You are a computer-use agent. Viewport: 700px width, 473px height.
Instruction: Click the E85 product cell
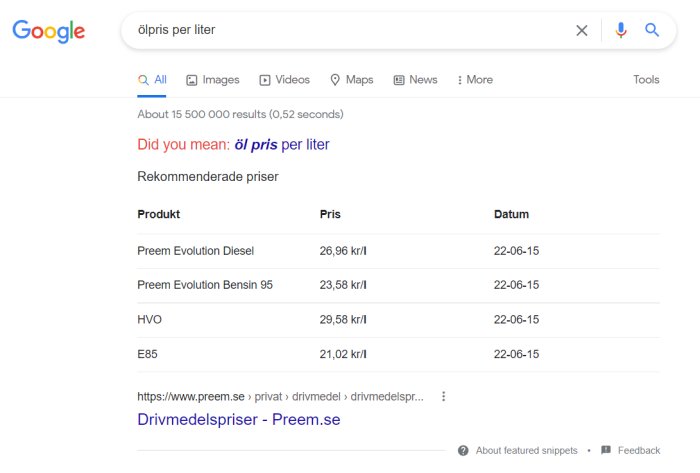147,354
